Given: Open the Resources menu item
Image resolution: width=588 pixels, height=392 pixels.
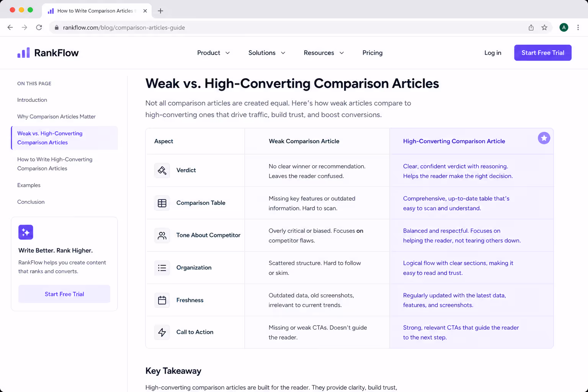Looking at the screenshot, I should (319, 53).
